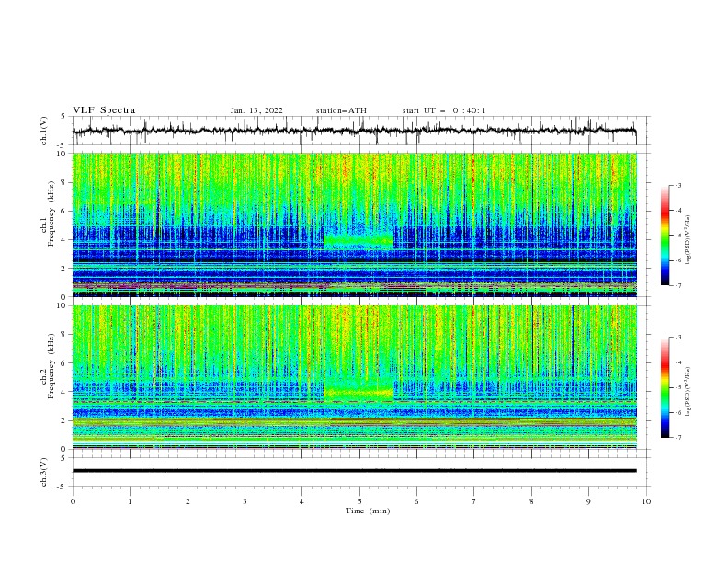Click the "station=ATH" header label
This screenshot has width=728, height=563.
point(341,110)
